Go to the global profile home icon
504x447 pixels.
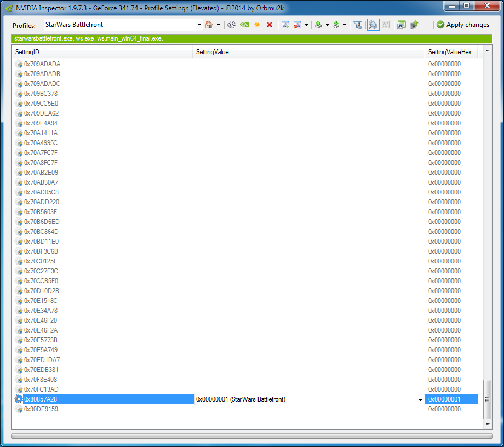coord(209,25)
